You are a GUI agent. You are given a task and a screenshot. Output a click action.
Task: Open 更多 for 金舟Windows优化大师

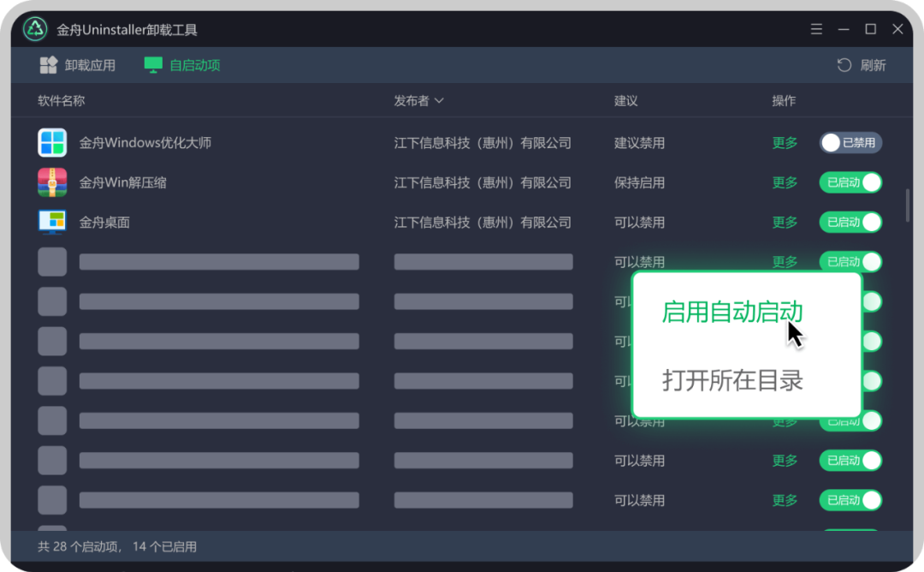click(785, 143)
